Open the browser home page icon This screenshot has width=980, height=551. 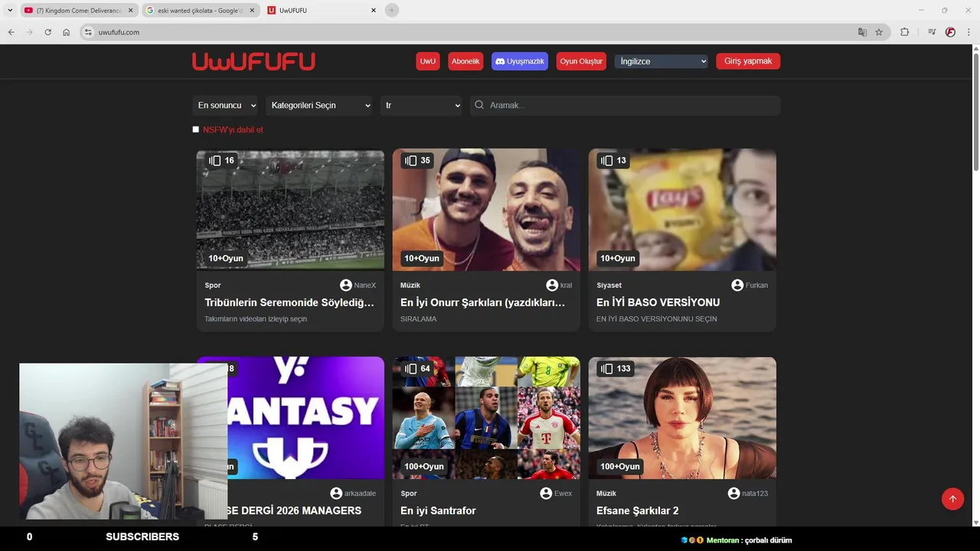click(x=67, y=32)
